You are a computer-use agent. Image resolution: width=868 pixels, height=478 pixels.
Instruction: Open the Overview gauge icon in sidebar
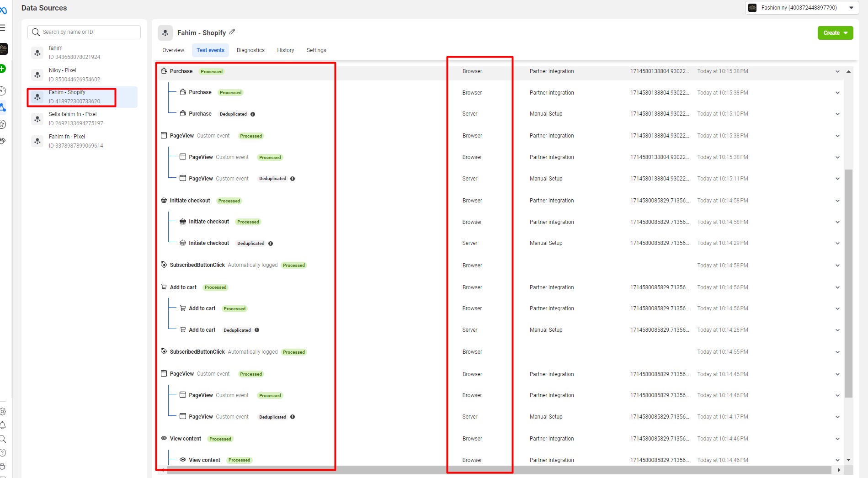tap(3, 90)
